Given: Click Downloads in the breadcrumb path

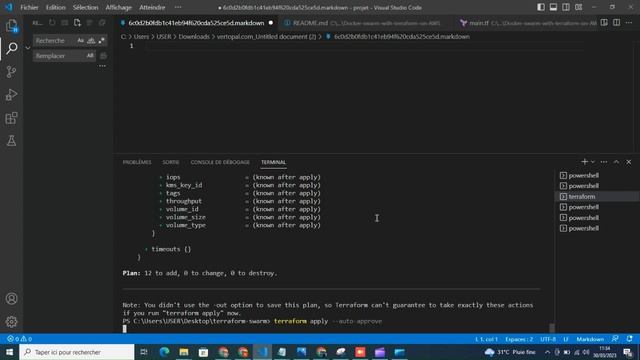Looking at the screenshot, I should coord(194,37).
